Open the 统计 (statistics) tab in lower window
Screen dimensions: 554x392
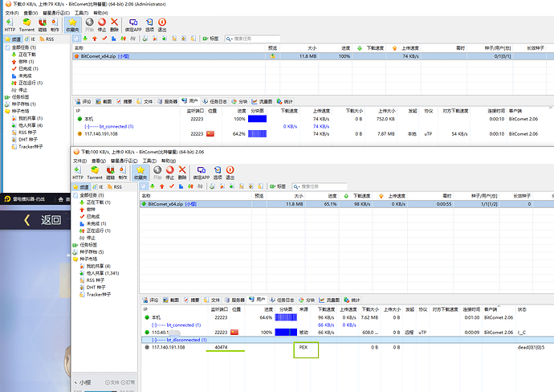(x=352, y=300)
